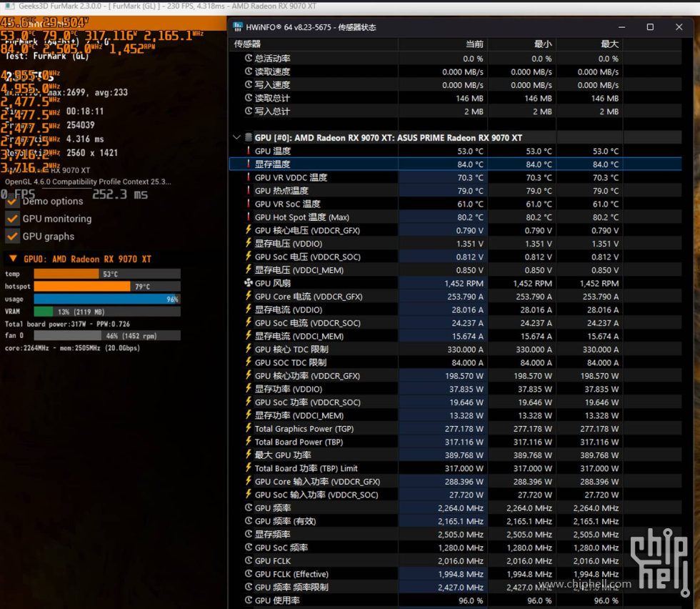Click the clock icon beside GPU FCLK
700x609 pixels.
pos(249,560)
